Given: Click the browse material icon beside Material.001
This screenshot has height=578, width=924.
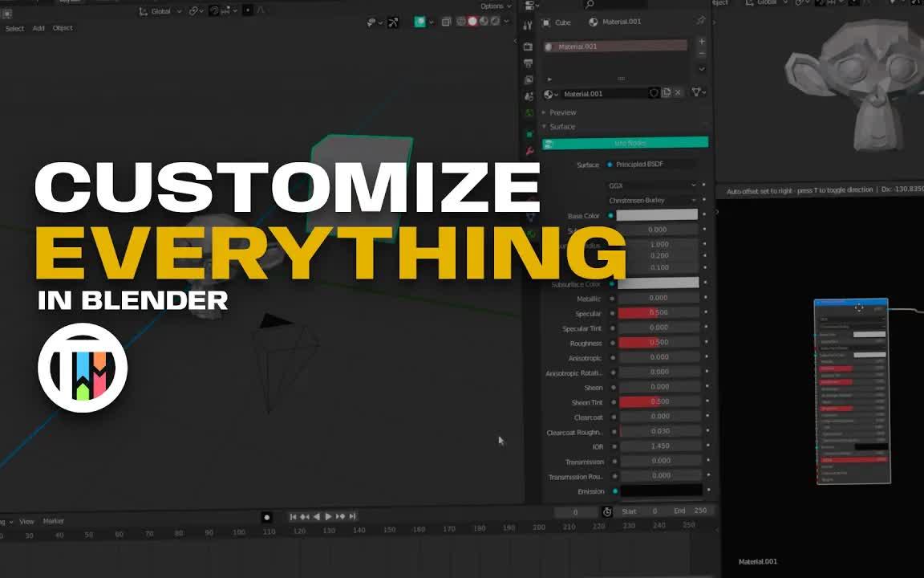Looking at the screenshot, I should (549, 93).
